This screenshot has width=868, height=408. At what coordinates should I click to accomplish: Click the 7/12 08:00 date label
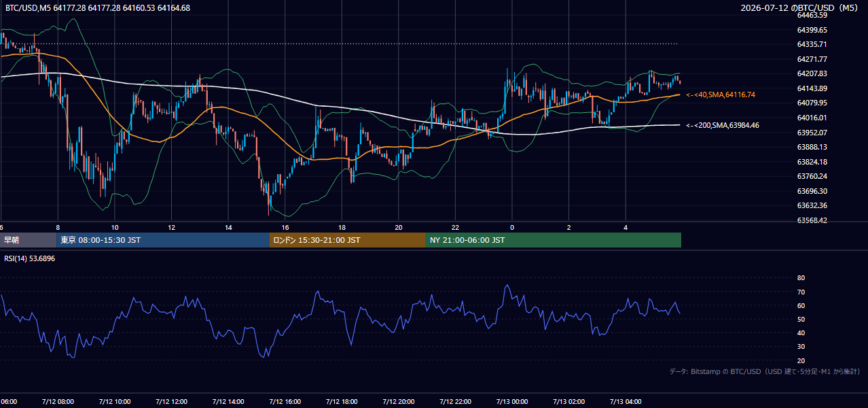tap(58, 401)
